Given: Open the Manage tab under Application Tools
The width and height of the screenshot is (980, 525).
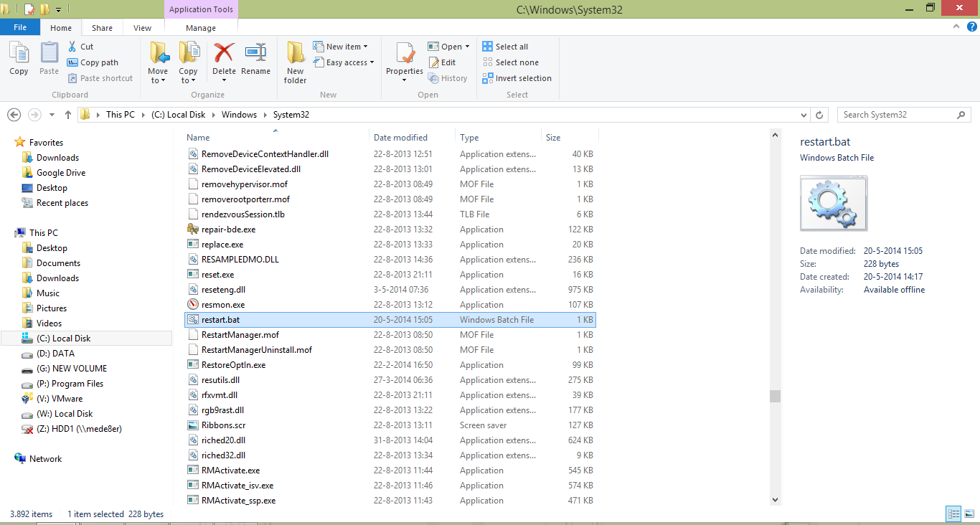Looking at the screenshot, I should pyautogui.click(x=201, y=28).
